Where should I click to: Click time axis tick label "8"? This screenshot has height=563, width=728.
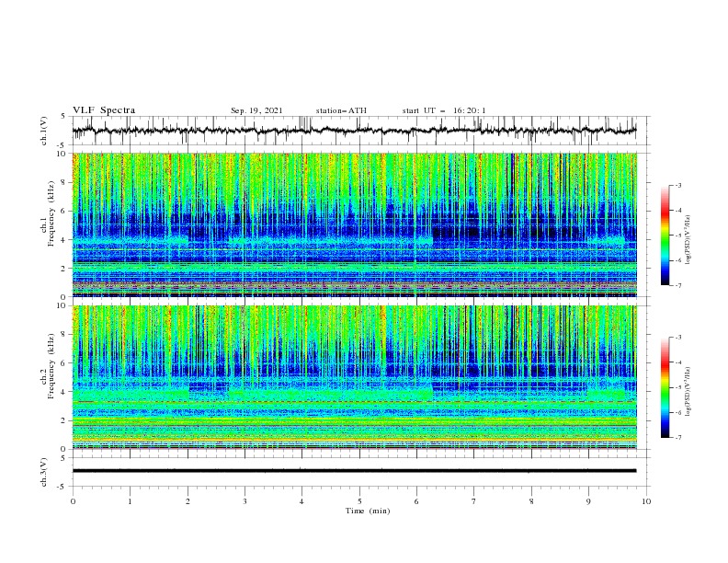click(531, 501)
